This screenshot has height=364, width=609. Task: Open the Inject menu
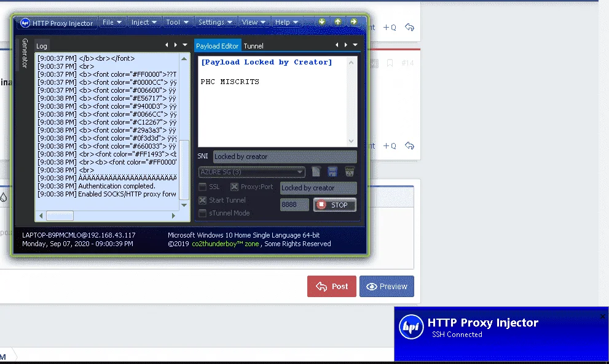[x=144, y=22]
